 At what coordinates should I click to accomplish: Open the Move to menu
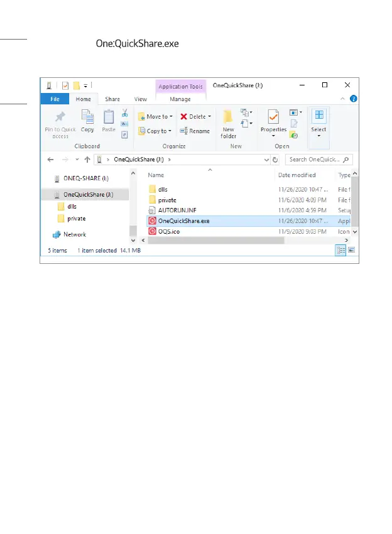155,116
